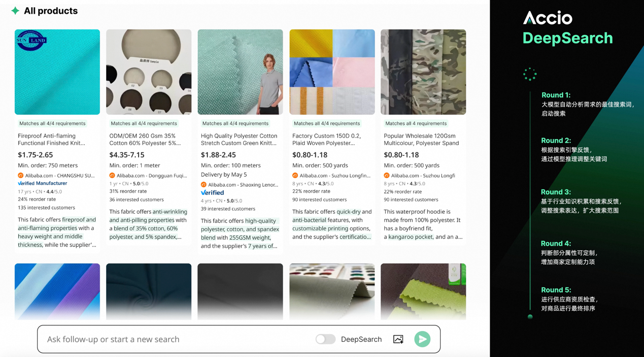
Task: Open the Fireproof Anti-flaming fabric thumbnail
Action: (x=57, y=72)
